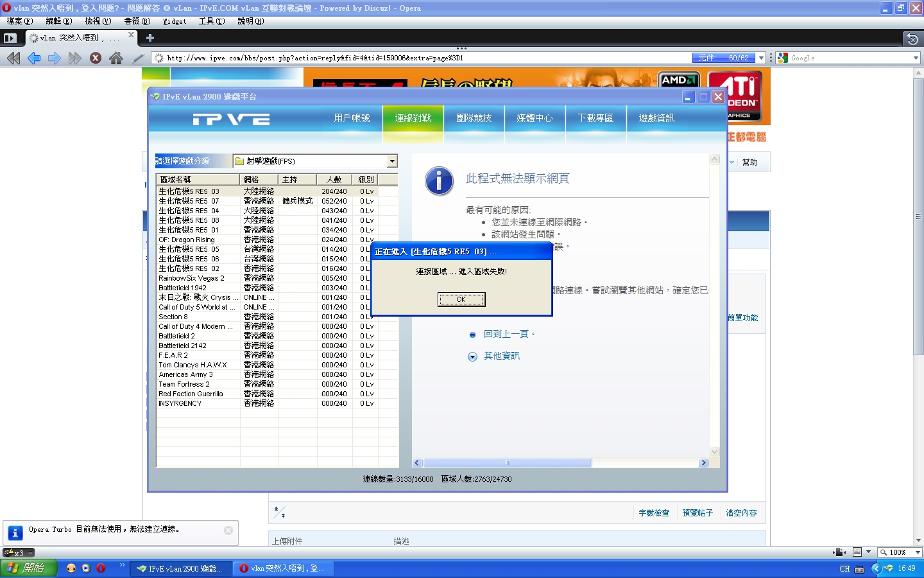Switch to the 媒體中心 tab
The height and width of the screenshot is (578, 924).
coord(535,118)
